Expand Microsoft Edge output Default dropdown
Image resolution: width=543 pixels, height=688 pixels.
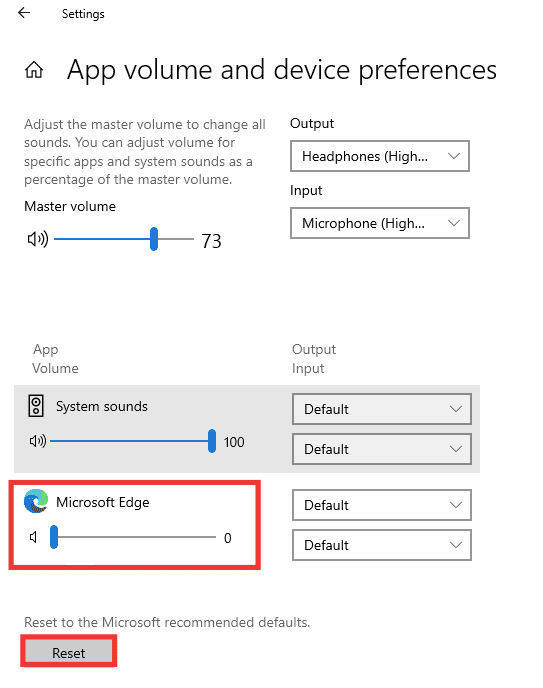[x=382, y=505]
